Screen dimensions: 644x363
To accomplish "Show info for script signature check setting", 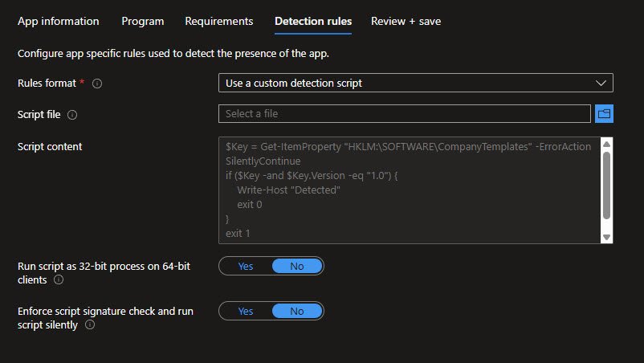I will [x=89, y=325].
